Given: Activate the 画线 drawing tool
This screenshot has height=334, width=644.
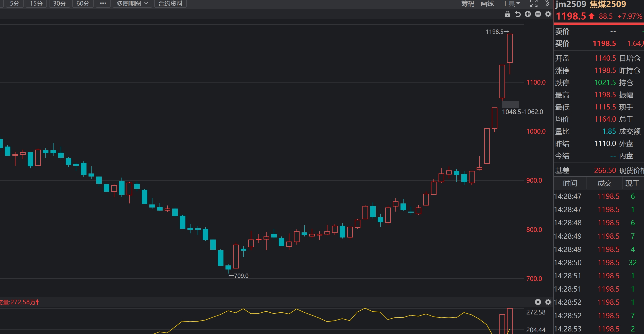Looking at the screenshot, I should (487, 4).
